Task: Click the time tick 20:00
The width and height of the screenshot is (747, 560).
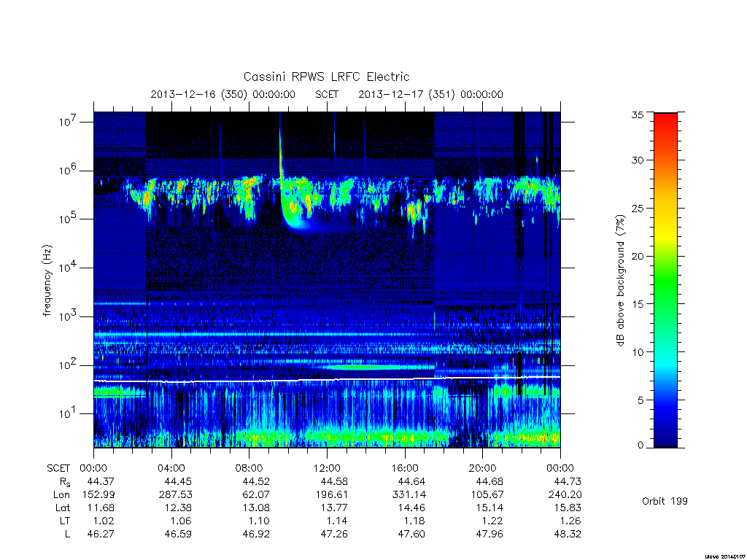Action: coord(482,468)
